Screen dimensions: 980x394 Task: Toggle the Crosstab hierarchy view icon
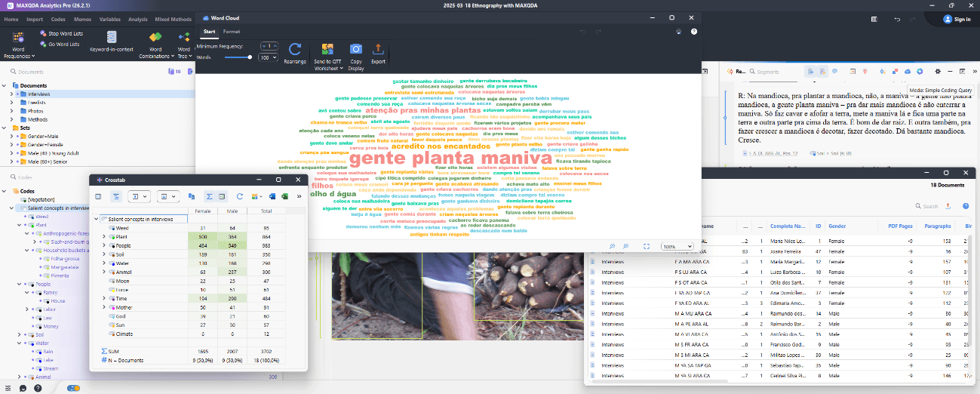(x=116, y=196)
